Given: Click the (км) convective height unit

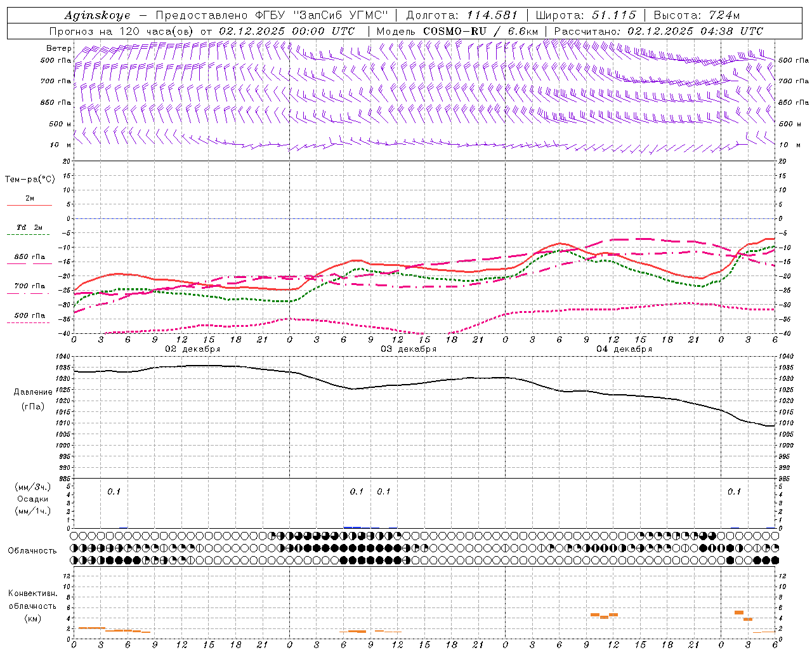Looking at the screenshot, I should [32, 618].
